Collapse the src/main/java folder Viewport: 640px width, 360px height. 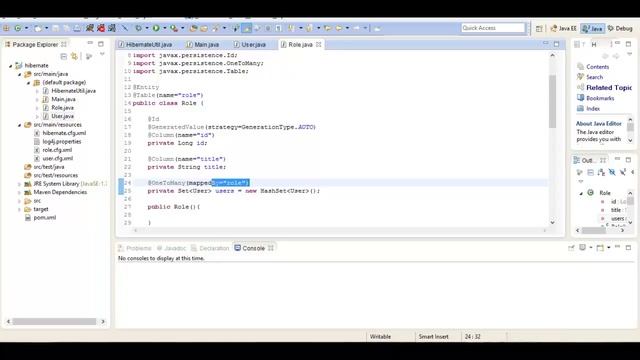20,74
